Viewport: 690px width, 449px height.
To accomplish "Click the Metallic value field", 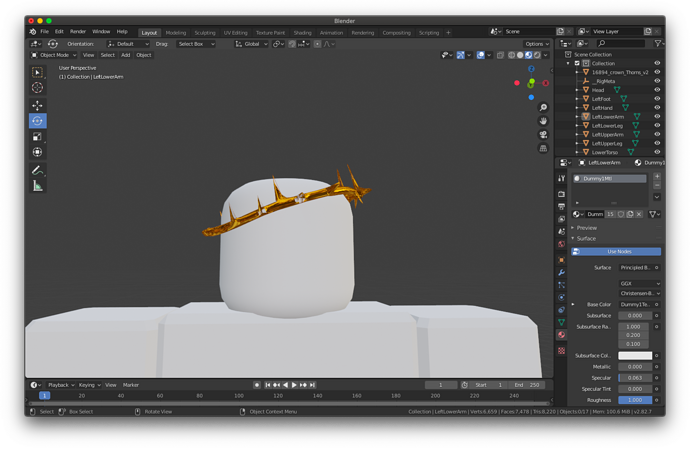I will [x=634, y=367].
